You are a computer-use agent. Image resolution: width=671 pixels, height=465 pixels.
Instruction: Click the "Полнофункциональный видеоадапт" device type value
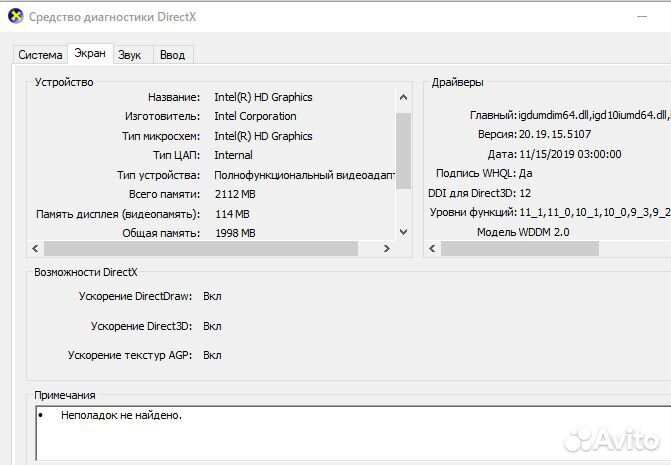coord(304,175)
